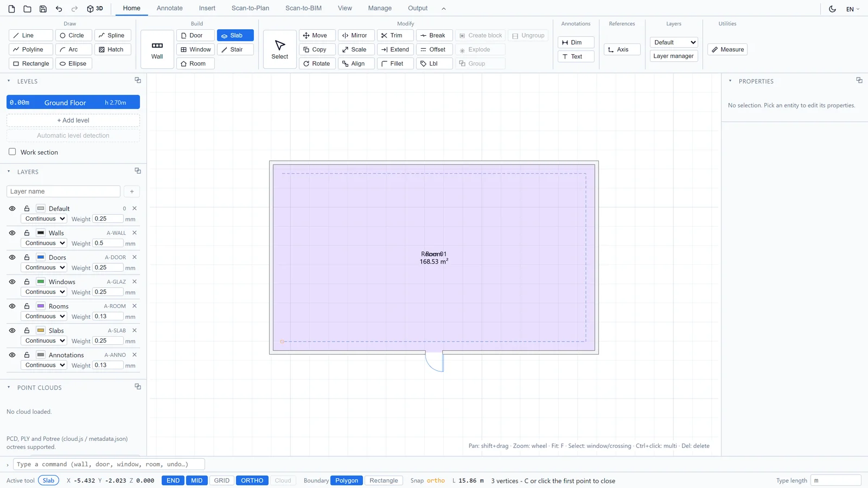Open the Insert tab
Viewport: 868px width, 488px height.
207,8
